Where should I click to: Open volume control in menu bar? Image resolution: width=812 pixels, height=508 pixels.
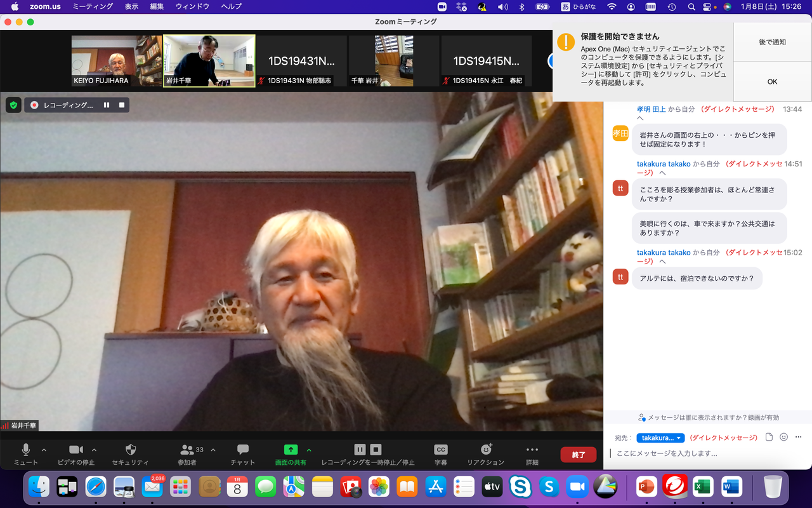(502, 6)
